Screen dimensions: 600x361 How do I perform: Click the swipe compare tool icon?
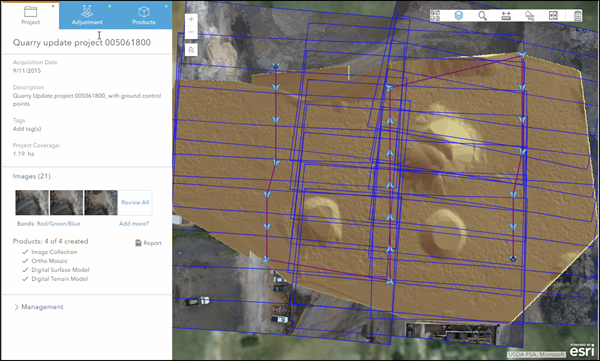[553, 15]
